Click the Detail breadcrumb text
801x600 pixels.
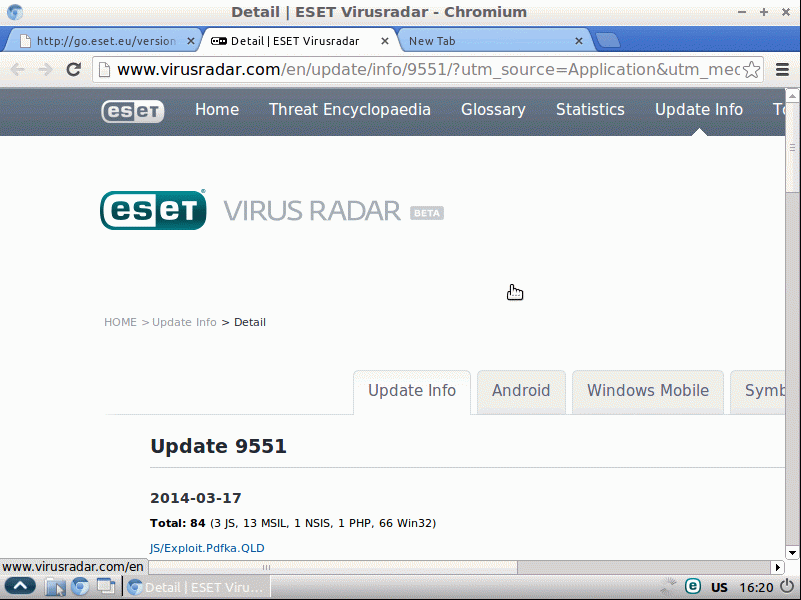(250, 322)
